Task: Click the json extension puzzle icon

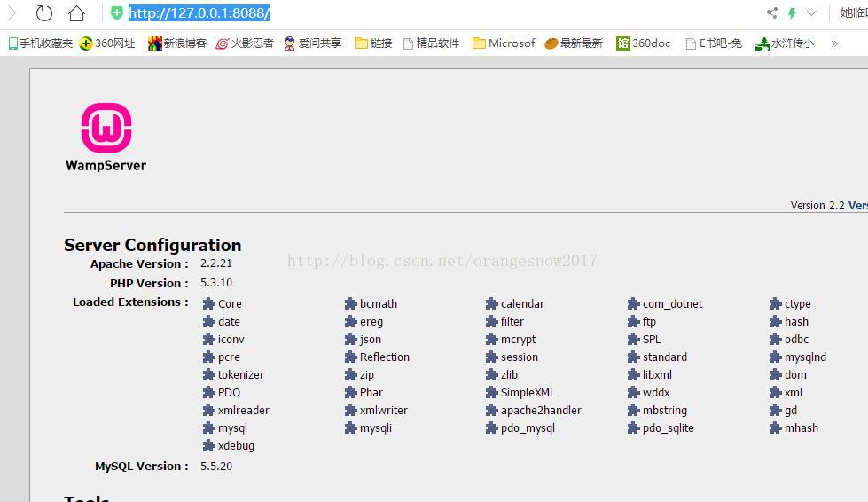Action: 350,339
